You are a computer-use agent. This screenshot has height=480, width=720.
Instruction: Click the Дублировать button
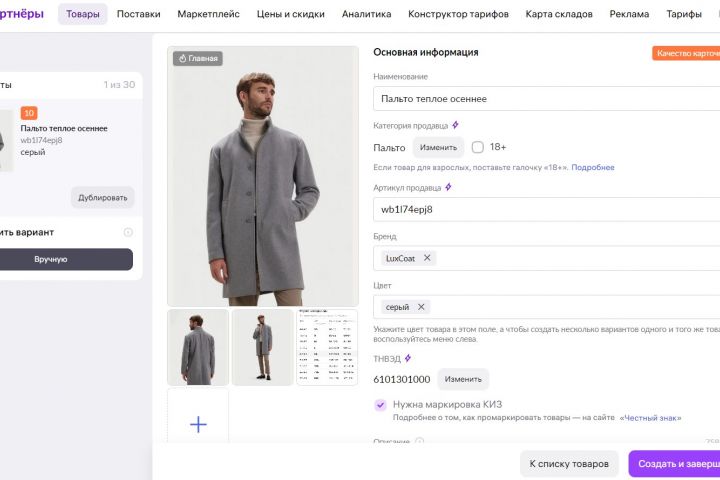(102, 197)
